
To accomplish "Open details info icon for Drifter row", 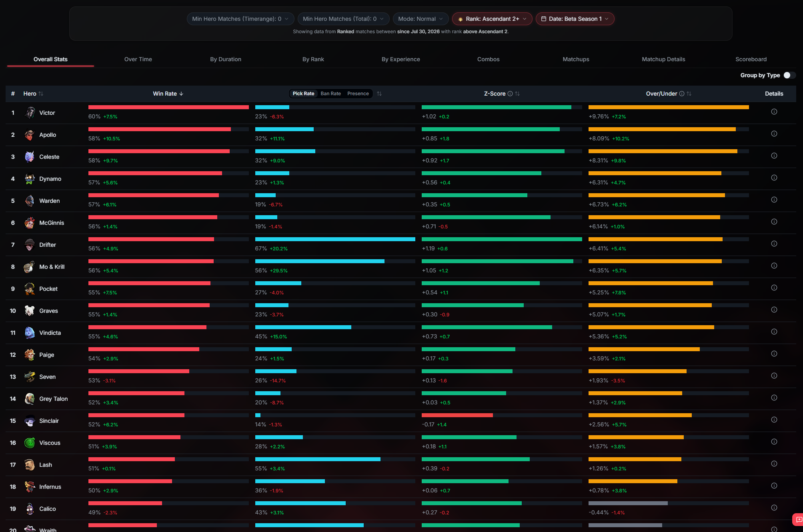I will [774, 244].
